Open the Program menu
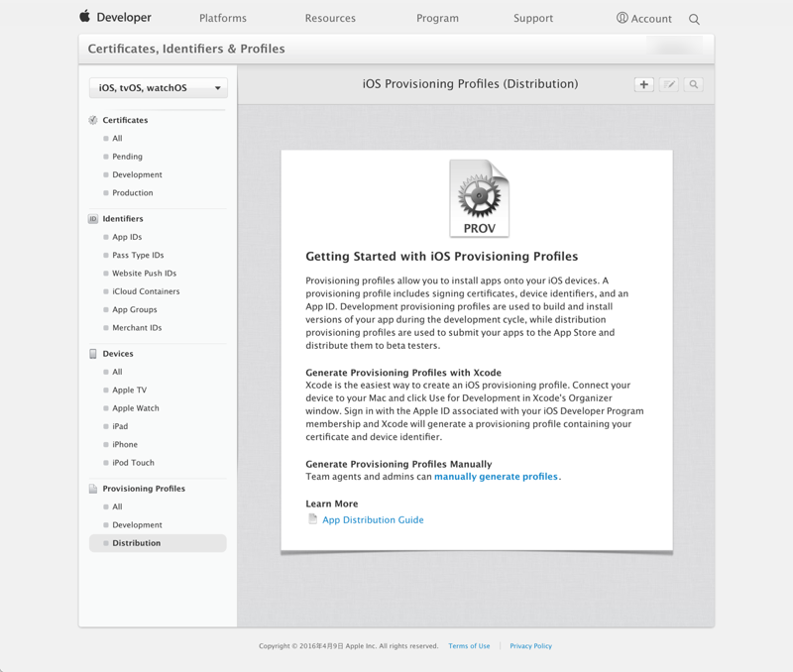Screen dimensions: 793x672 tap(437, 18)
